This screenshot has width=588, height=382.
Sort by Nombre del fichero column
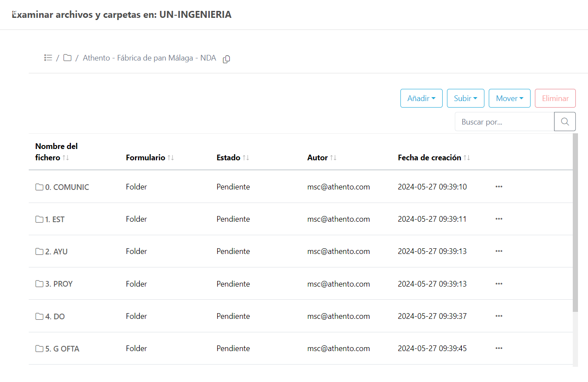pyautogui.click(x=66, y=158)
